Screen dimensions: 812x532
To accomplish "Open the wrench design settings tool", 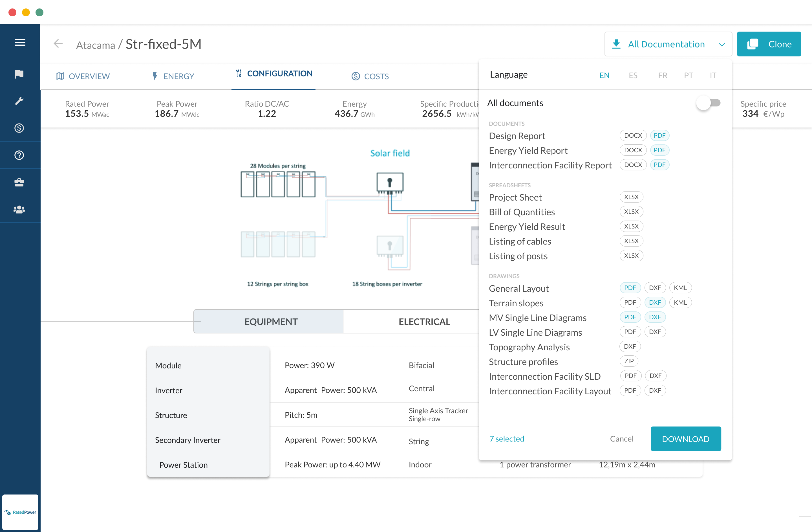I will [19, 101].
